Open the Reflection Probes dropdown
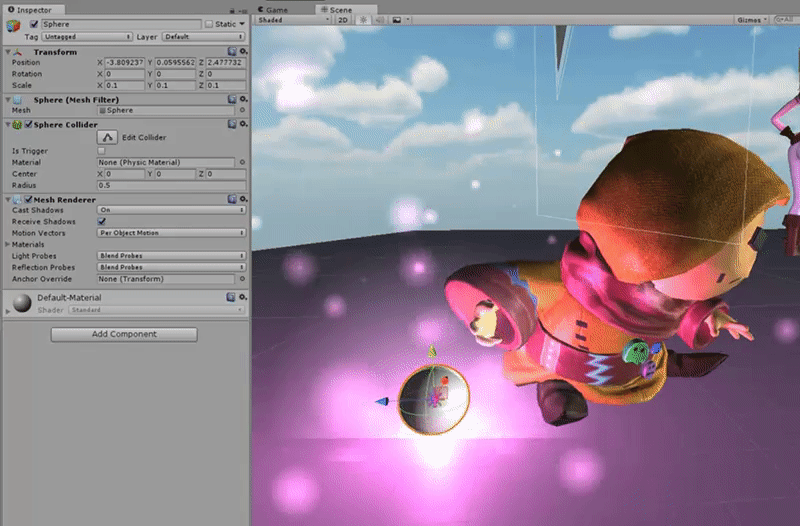 [x=171, y=267]
